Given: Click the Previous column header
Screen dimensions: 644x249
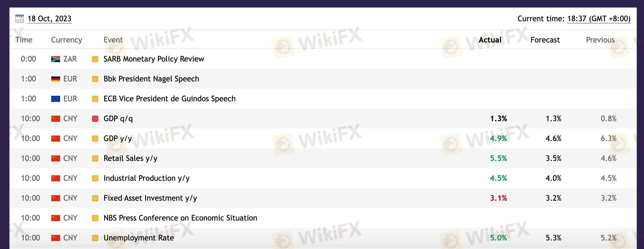Looking at the screenshot, I should [600, 40].
